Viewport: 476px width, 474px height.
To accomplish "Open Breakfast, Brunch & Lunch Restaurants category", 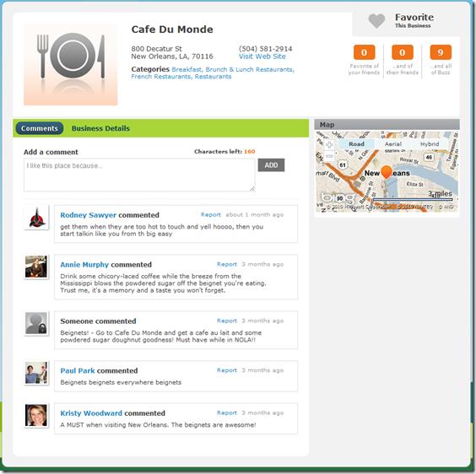I will (233, 69).
